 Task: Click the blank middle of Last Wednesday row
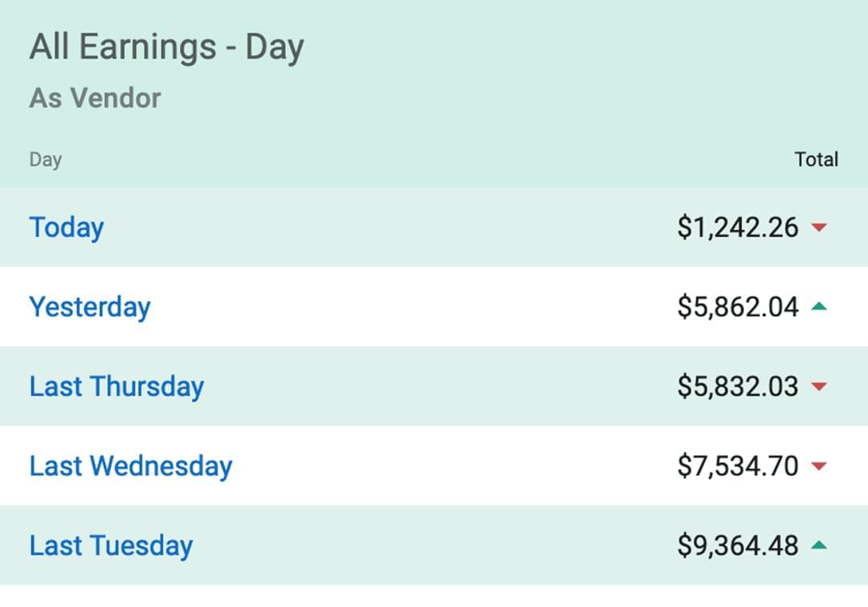pyautogui.click(x=448, y=466)
